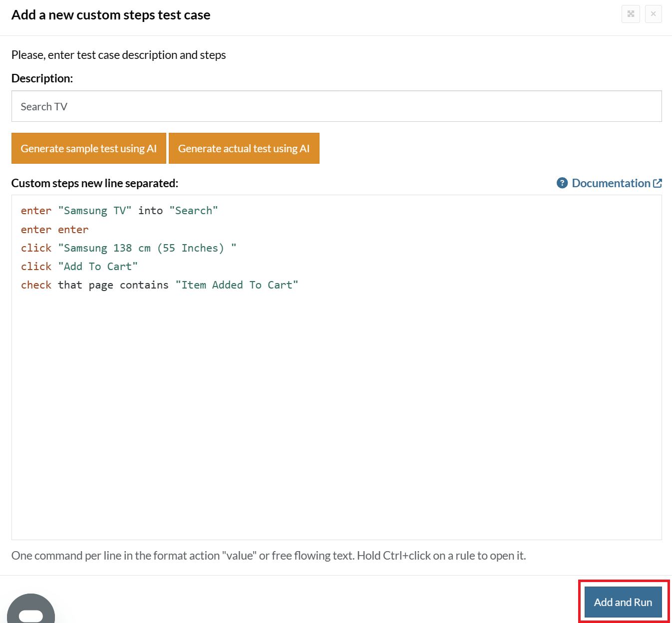Expand the dialog to full screen
Image resolution: width=672 pixels, height=623 pixels.
click(631, 14)
